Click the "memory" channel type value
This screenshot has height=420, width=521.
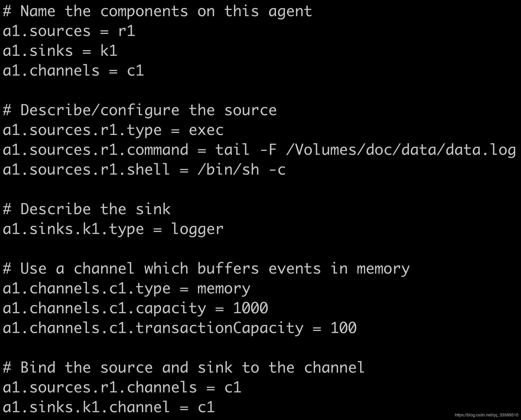[x=224, y=289]
